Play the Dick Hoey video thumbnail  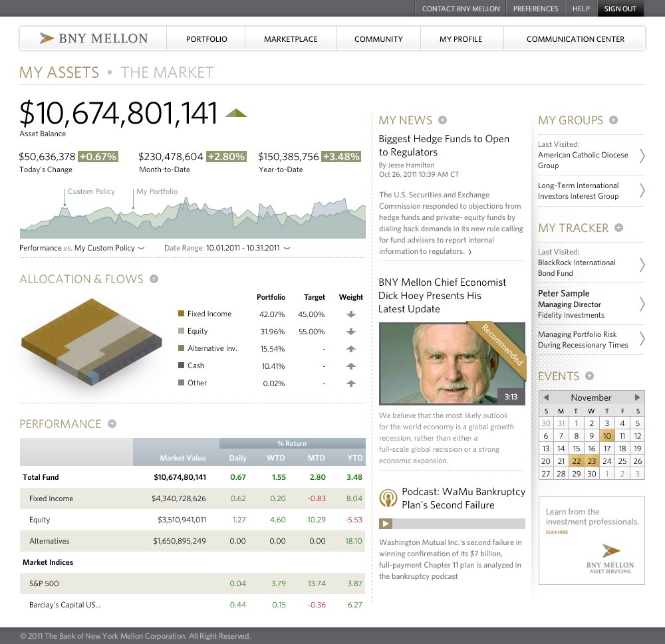[452, 364]
